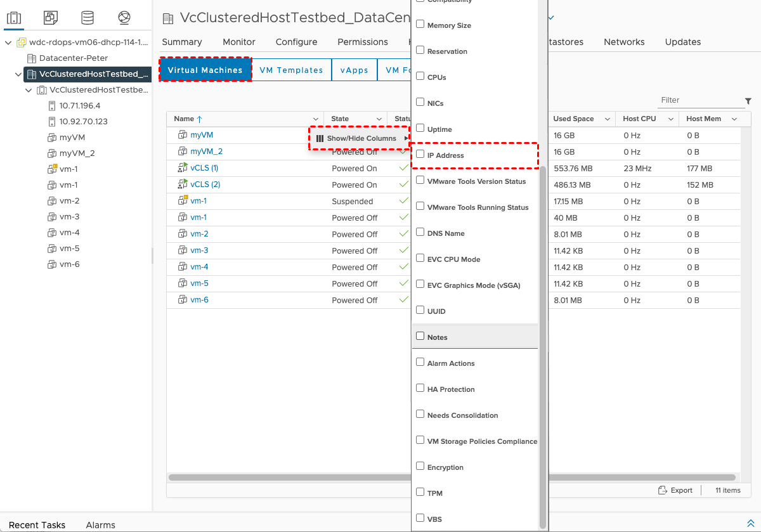The width and height of the screenshot is (761, 532).
Task: Enable the Encryption column checkbox
Action: tap(420, 466)
